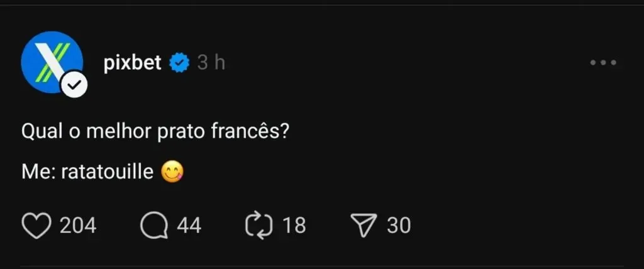644x269 pixels.
Task: Click the "3 h" post timestamp
Action: tap(211, 63)
